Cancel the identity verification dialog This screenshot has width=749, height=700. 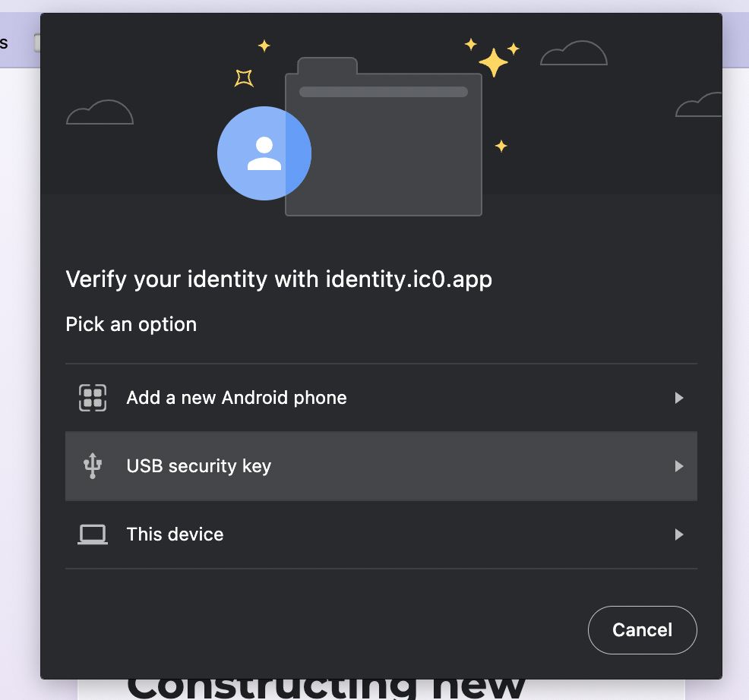click(x=643, y=630)
